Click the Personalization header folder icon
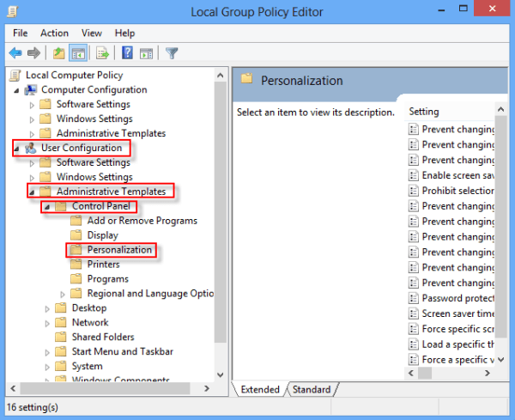The height and width of the screenshot is (420, 515). pyautogui.click(x=246, y=79)
